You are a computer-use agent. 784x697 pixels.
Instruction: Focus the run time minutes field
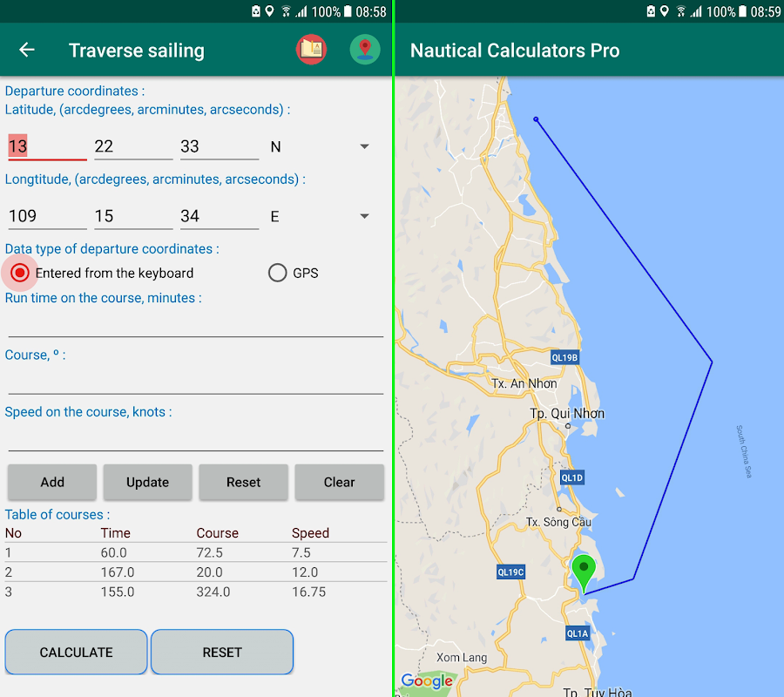tap(195, 324)
